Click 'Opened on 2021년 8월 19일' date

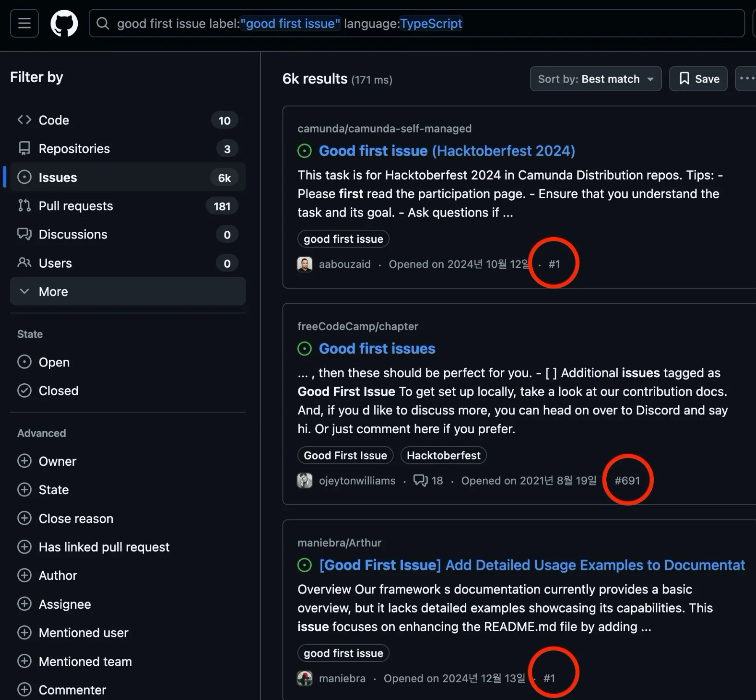point(529,480)
